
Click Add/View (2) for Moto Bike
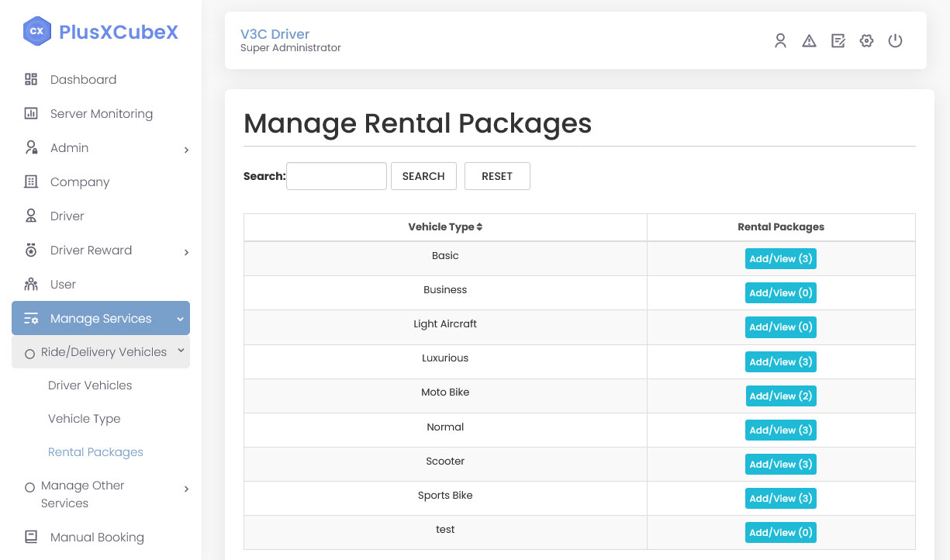[781, 396]
